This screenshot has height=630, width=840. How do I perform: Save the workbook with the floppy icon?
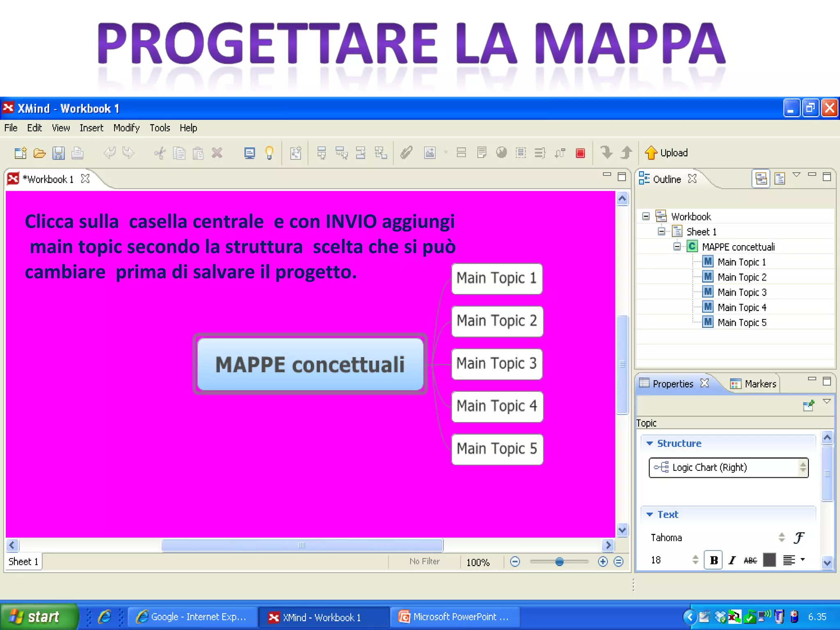click(x=59, y=153)
